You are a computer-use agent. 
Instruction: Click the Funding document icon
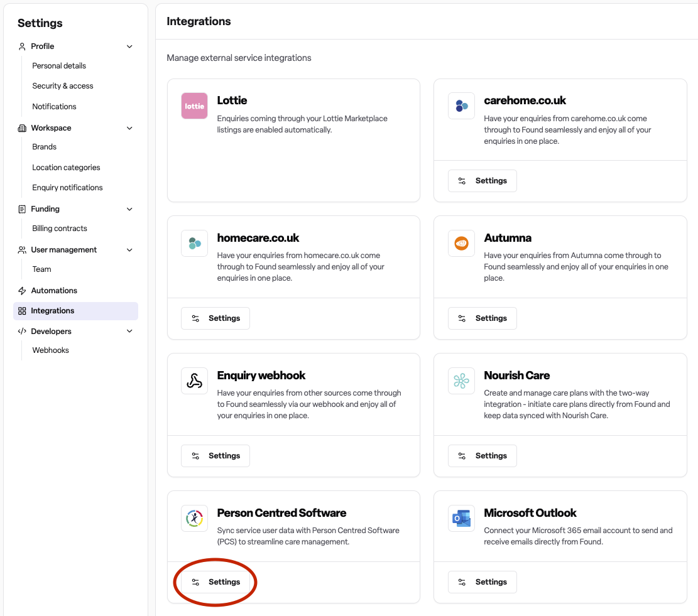22,209
